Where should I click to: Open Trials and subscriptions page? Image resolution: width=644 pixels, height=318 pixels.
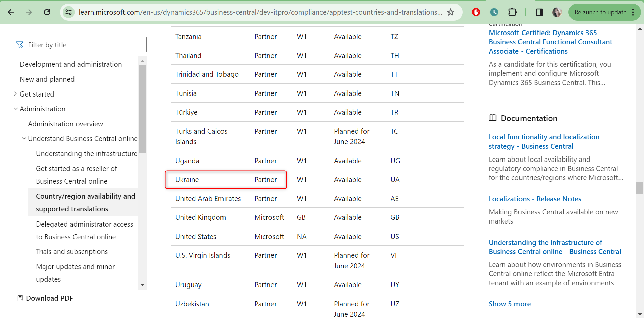(x=72, y=252)
